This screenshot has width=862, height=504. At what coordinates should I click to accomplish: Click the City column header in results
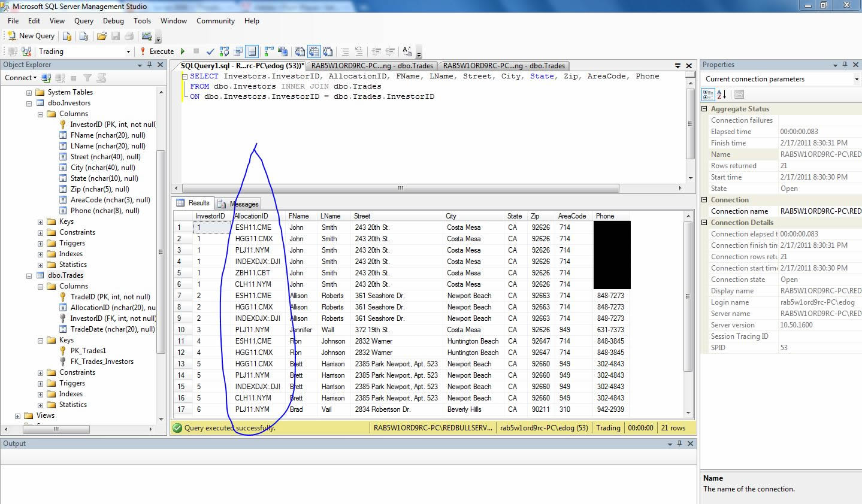pos(474,216)
